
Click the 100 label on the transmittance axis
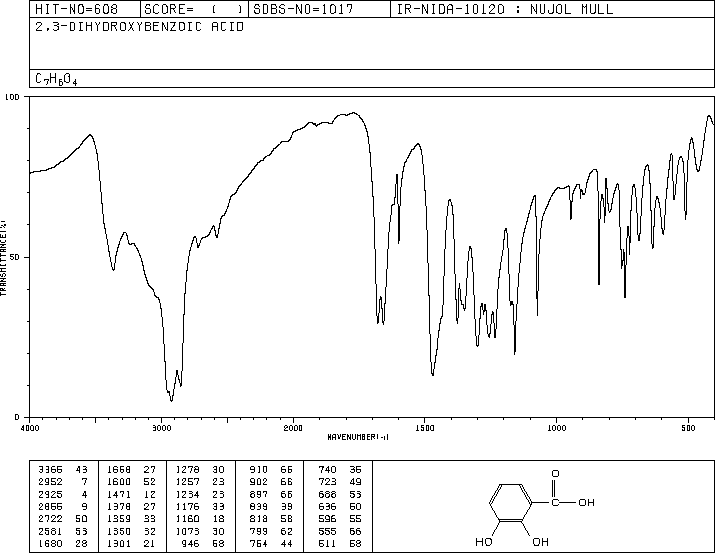pyautogui.click(x=12, y=97)
